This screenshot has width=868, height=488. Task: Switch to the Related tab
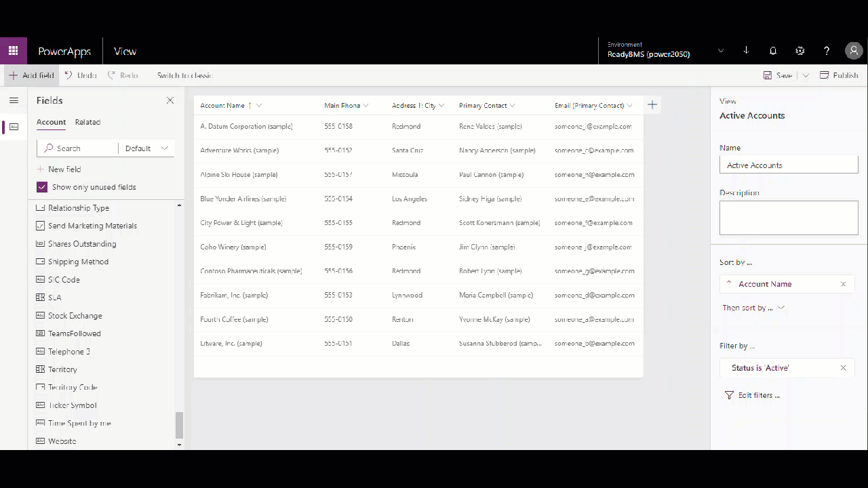(87, 122)
